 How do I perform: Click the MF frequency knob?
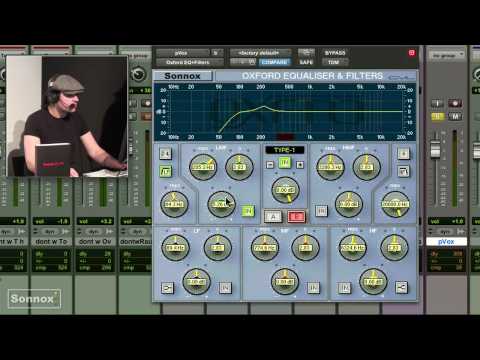pos(265,248)
